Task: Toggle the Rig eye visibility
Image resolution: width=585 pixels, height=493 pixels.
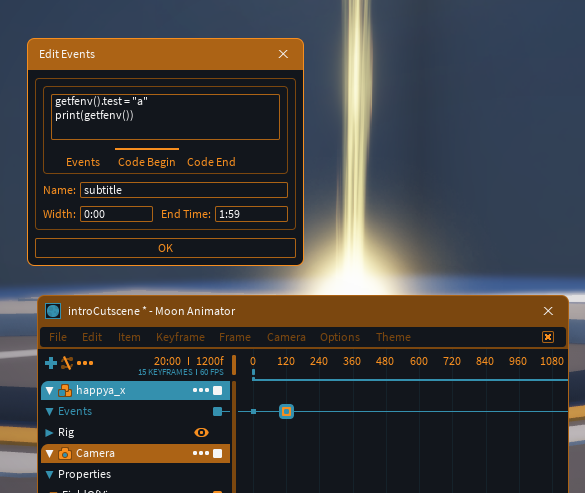Action: (x=201, y=432)
